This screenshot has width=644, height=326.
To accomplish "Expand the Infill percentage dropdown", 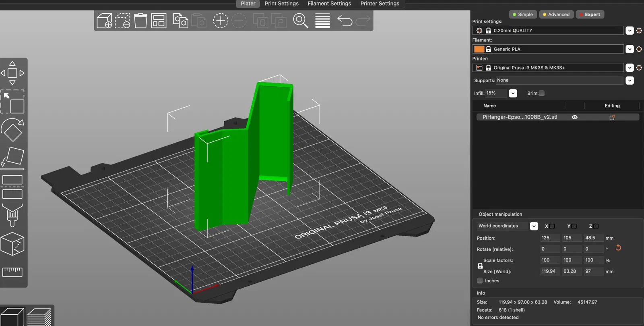I will (513, 93).
